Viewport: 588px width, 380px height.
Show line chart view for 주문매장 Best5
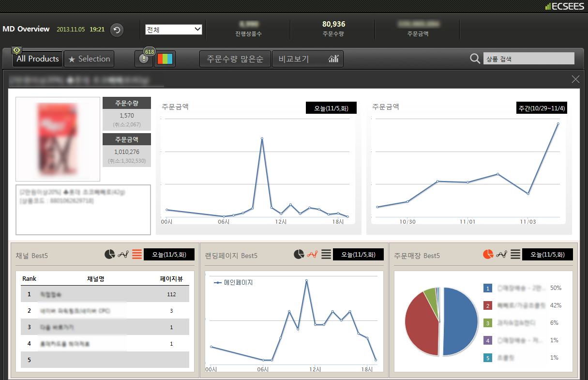tap(501, 254)
